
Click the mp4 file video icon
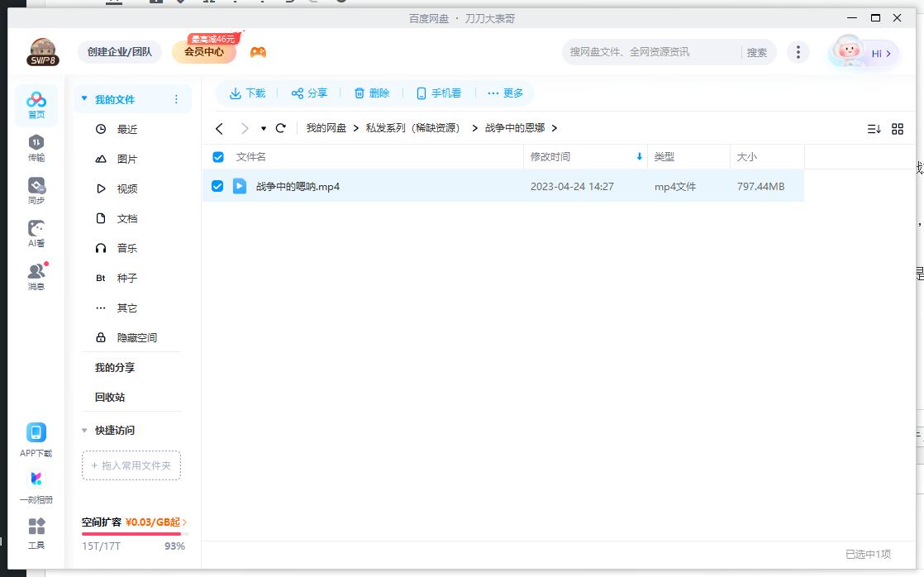(x=239, y=186)
